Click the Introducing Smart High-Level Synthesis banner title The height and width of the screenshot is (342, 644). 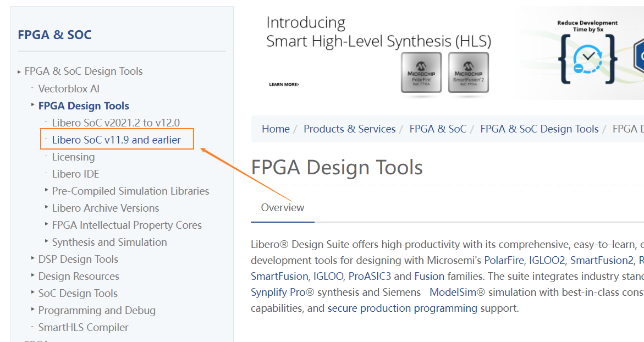pyautogui.click(x=378, y=32)
